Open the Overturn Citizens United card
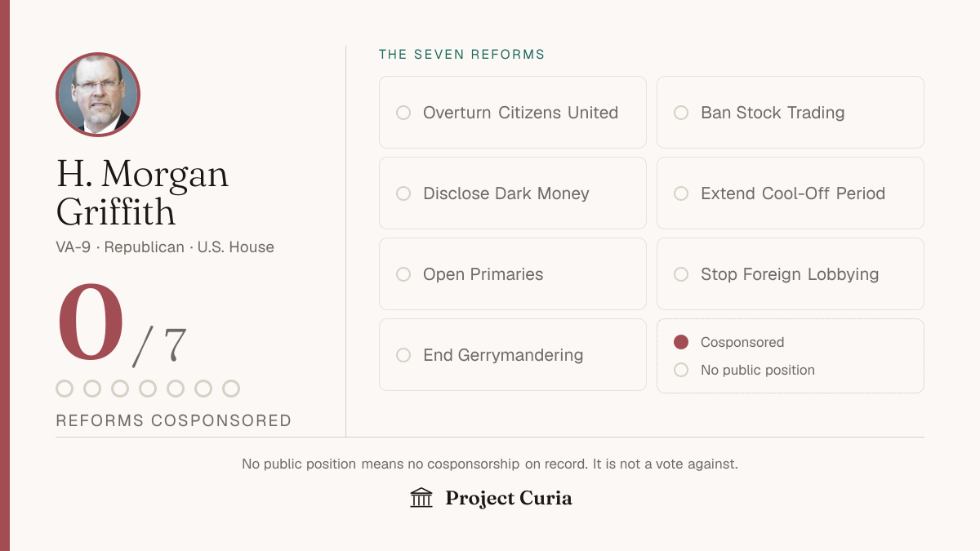Screen dimensions: 980x551 point(513,113)
